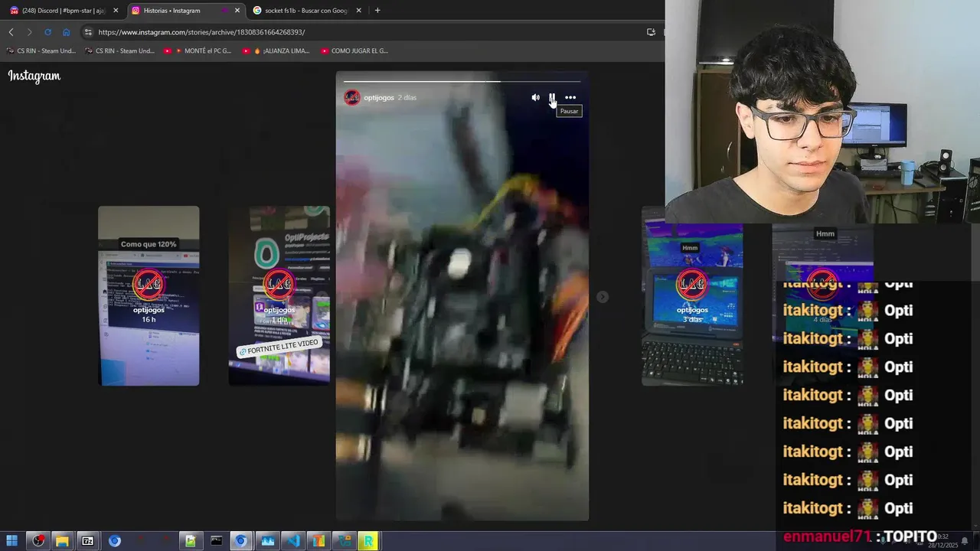The image size is (980, 551).
Task: Go forward in browser history
Action: [x=29, y=32]
